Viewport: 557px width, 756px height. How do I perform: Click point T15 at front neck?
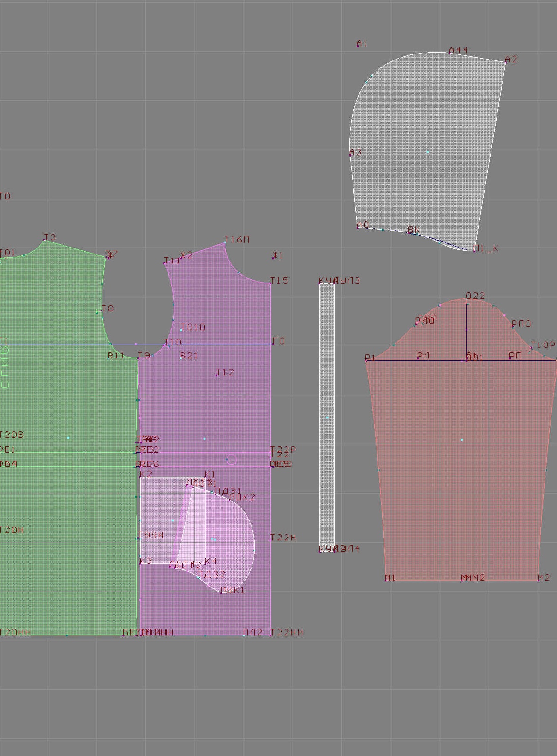(270, 283)
